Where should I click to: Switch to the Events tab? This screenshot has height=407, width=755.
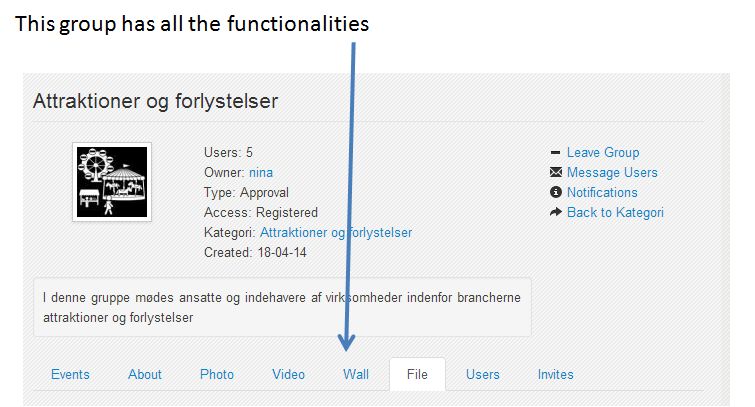pyautogui.click(x=70, y=374)
